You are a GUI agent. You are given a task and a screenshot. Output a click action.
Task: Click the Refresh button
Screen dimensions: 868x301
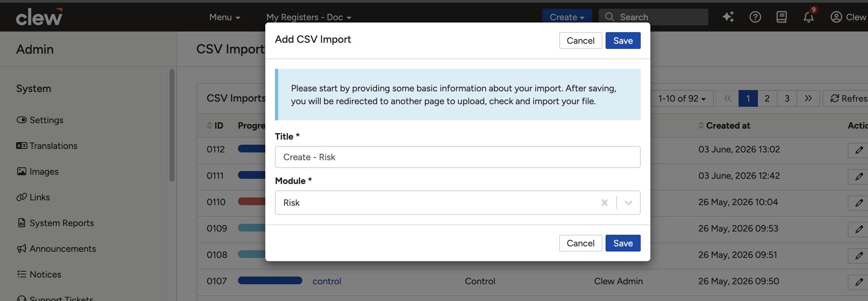click(x=845, y=98)
